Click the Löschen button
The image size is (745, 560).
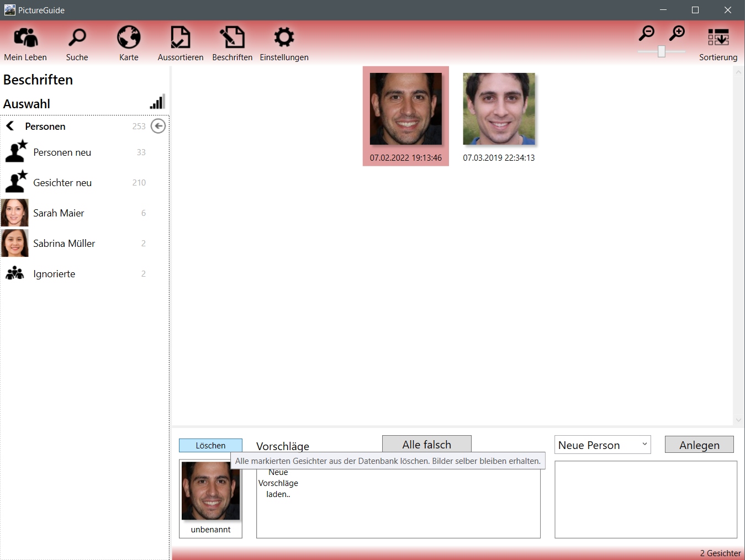point(210,445)
